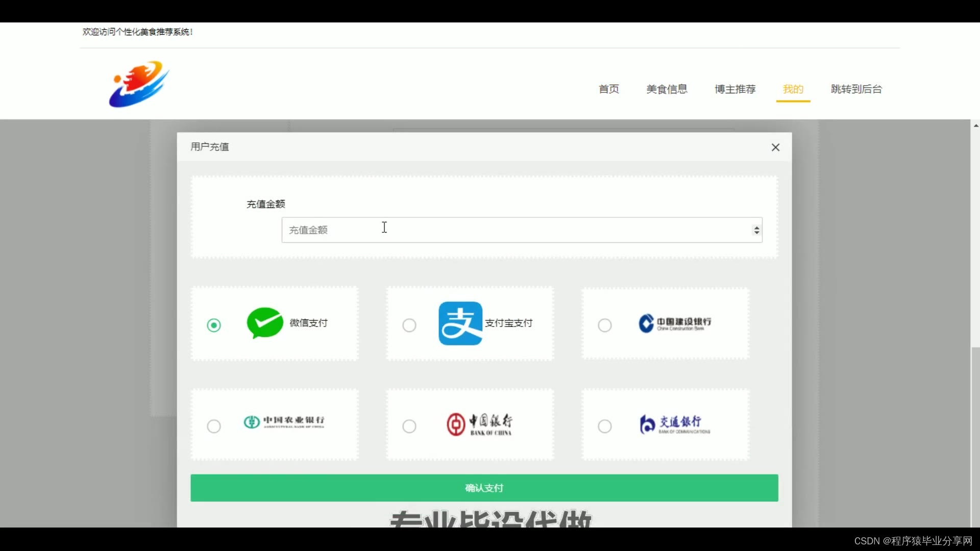Select the 微信支付 radio button
980x551 pixels.
coord(214,325)
